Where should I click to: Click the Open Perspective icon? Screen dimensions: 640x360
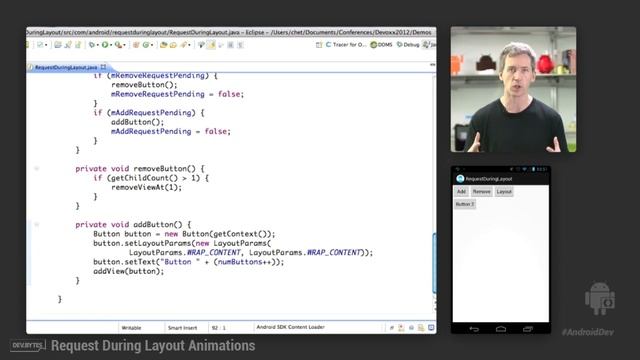pos(319,45)
